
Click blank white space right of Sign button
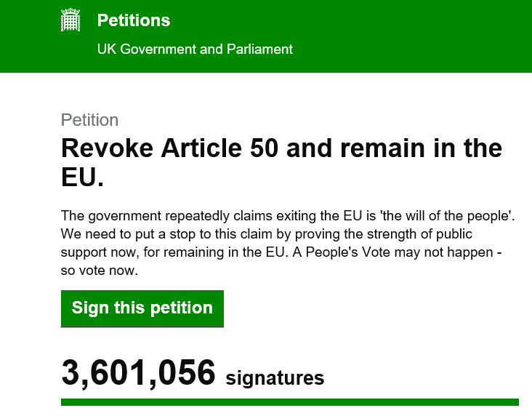pos(363,308)
